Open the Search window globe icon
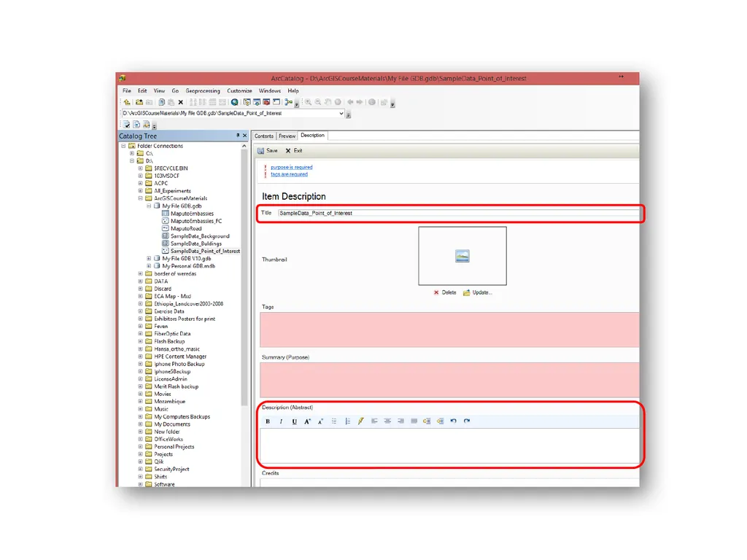 (x=234, y=102)
